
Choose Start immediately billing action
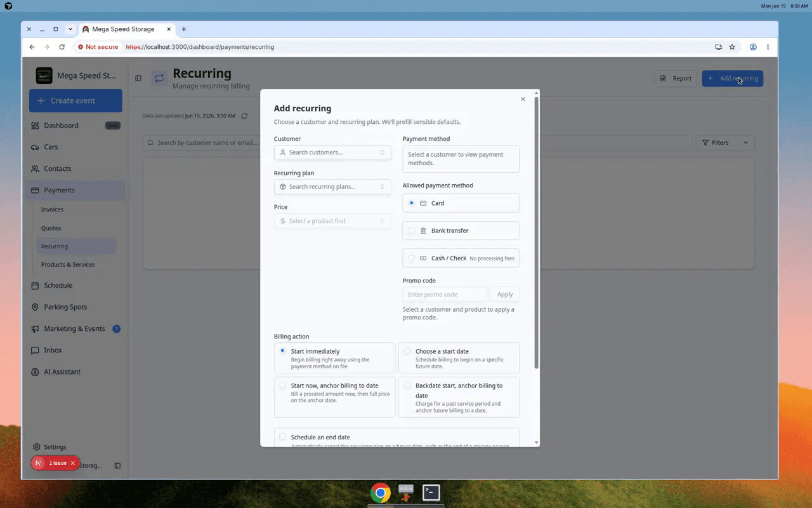[x=334, y=358]
